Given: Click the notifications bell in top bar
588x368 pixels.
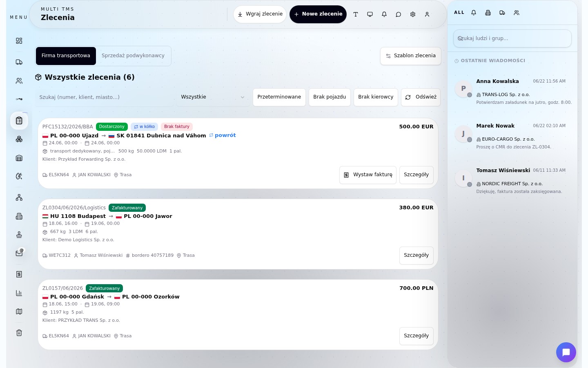Looking at the screenshot, I should (x=384, y=14).
